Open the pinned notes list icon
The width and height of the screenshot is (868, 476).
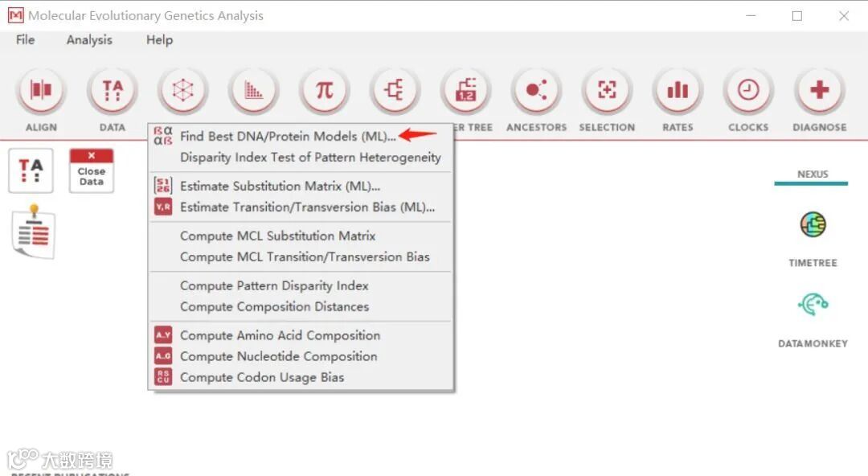click(33, 232)
